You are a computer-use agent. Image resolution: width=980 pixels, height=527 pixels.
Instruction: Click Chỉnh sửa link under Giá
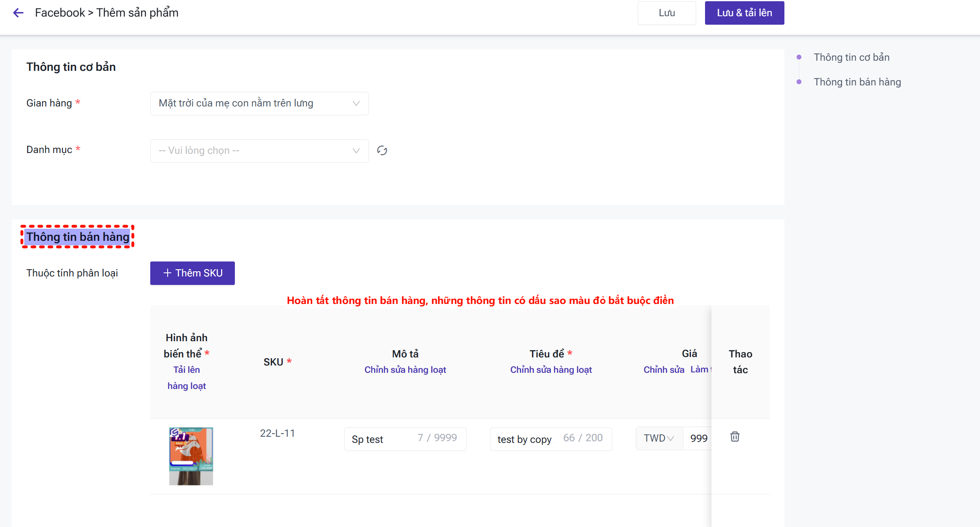click(664, 370)
